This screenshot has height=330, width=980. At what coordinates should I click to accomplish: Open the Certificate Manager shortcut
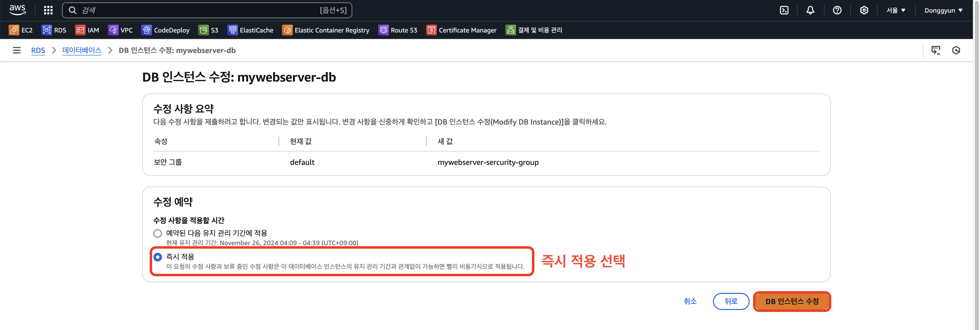coord(462,30)
